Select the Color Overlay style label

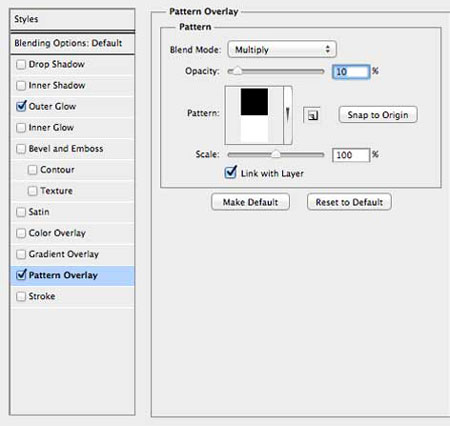pyautogui.click(x=57, y=233)
